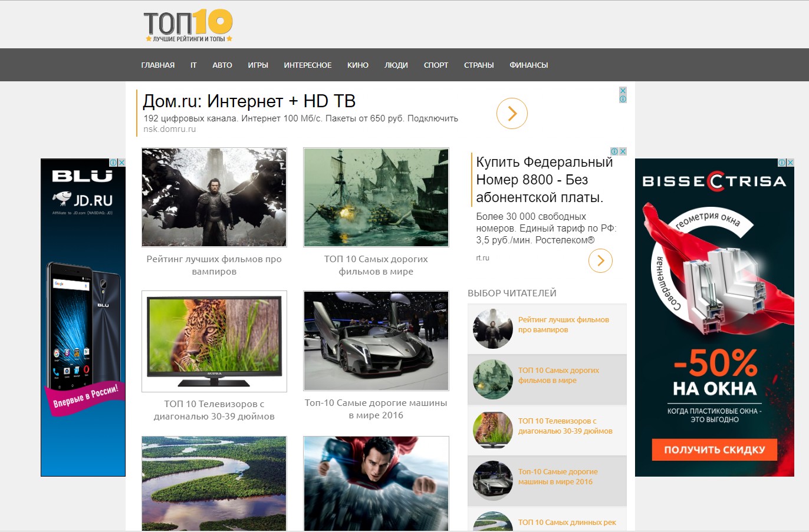The image size is (809, 532).
Task: Click the 'Более 30 000 свободных номеров' ad text
Action: point(546,228)
